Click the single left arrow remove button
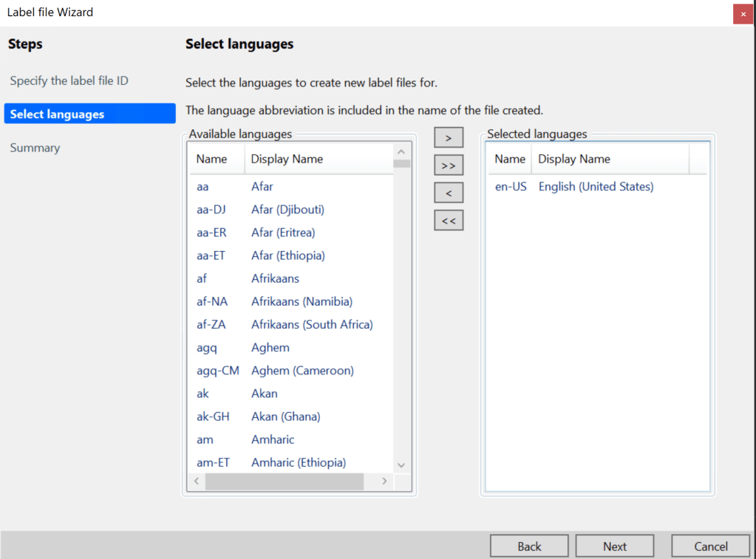 click(449, 193)
